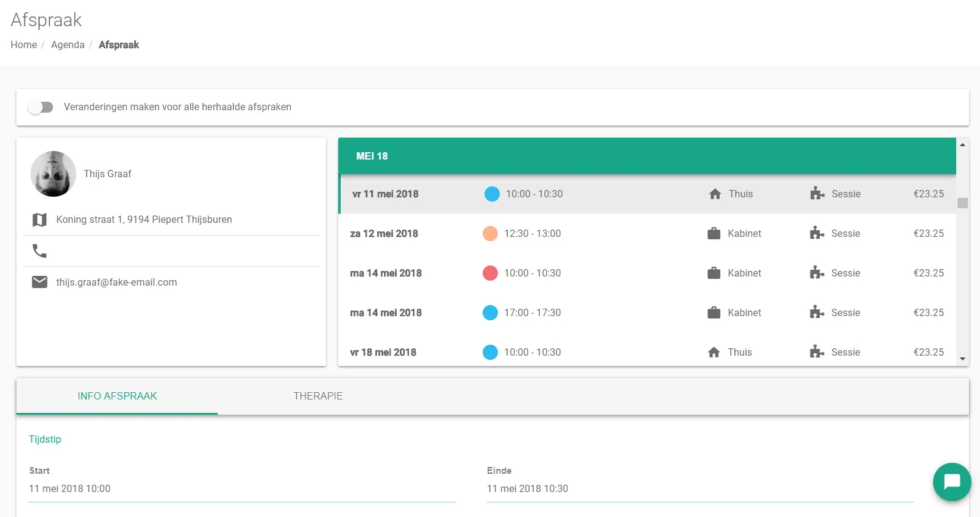Select the vr 11 mei 2018 appointment
This screenshot has height=517, width=980.
[647, 194]
